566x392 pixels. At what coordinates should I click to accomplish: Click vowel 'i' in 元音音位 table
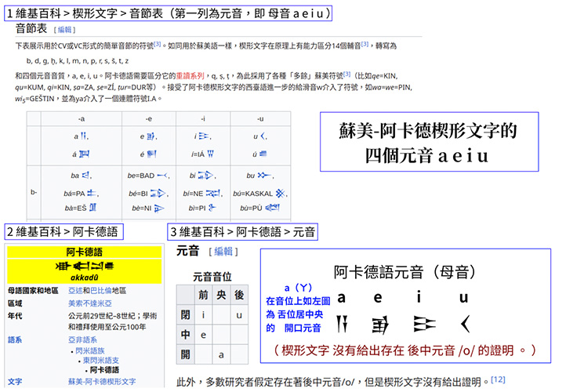(x=203, y=315)
